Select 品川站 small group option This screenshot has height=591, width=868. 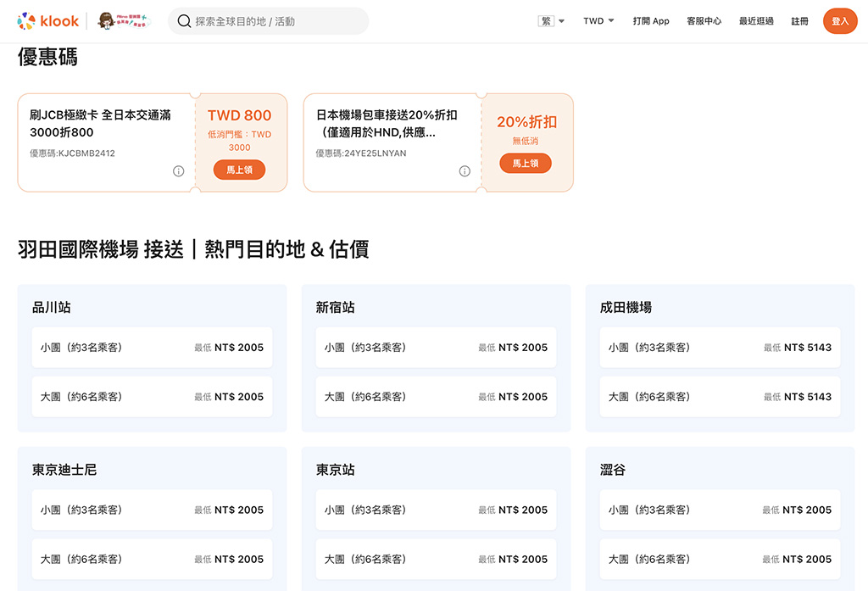[x=153, y=348]
